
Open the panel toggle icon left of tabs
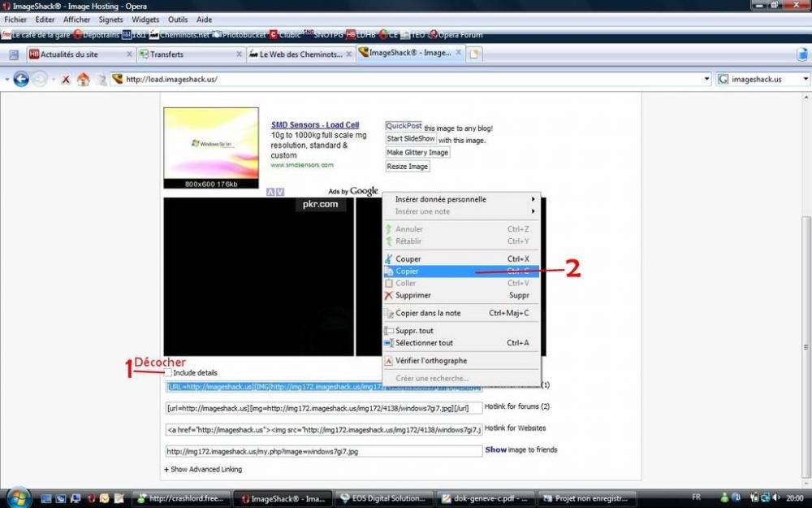click(14, 54)
